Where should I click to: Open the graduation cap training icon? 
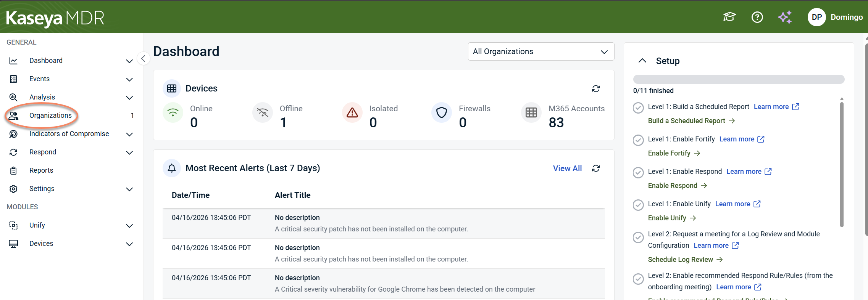tap(729, 17)
